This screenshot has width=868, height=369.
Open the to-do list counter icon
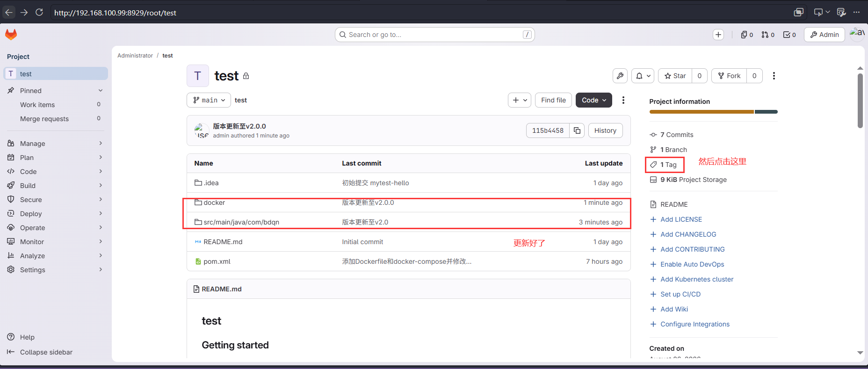coord(789,35)
